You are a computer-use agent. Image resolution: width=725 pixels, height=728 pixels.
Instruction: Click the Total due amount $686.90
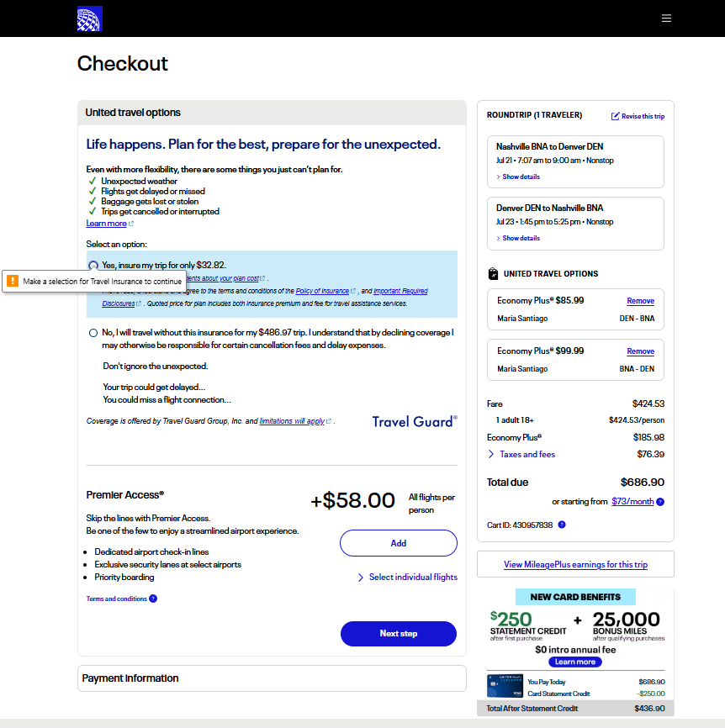click(x=643, y=483)
